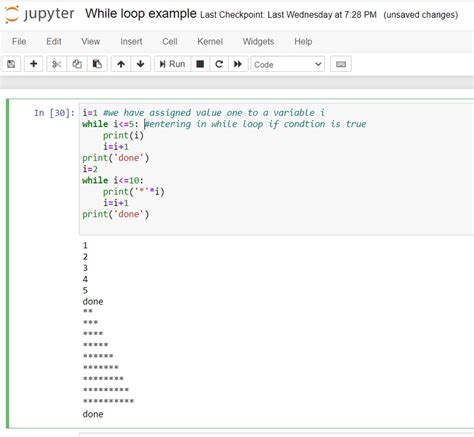474x437 pixels.
Task: Open the Edit menu
Action: [x=54, y=41]
